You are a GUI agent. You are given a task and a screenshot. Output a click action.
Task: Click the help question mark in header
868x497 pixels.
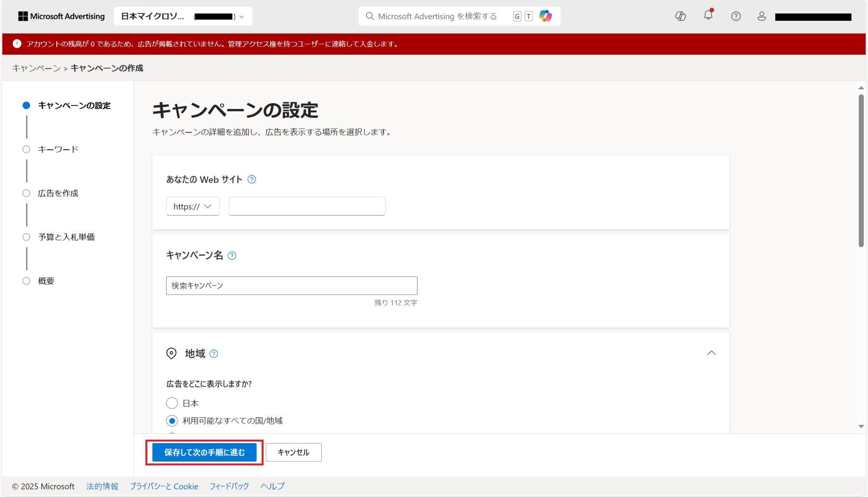click(x=736, y=16)
